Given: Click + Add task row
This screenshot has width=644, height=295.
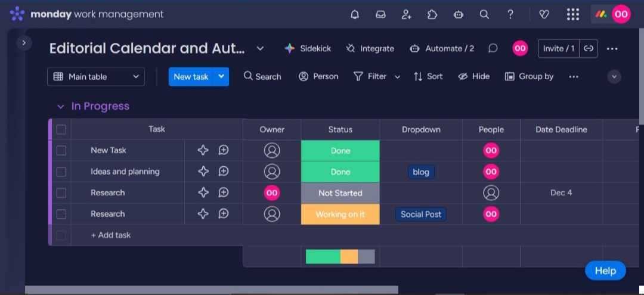Looking at the screenshot, I should [111, 235].
